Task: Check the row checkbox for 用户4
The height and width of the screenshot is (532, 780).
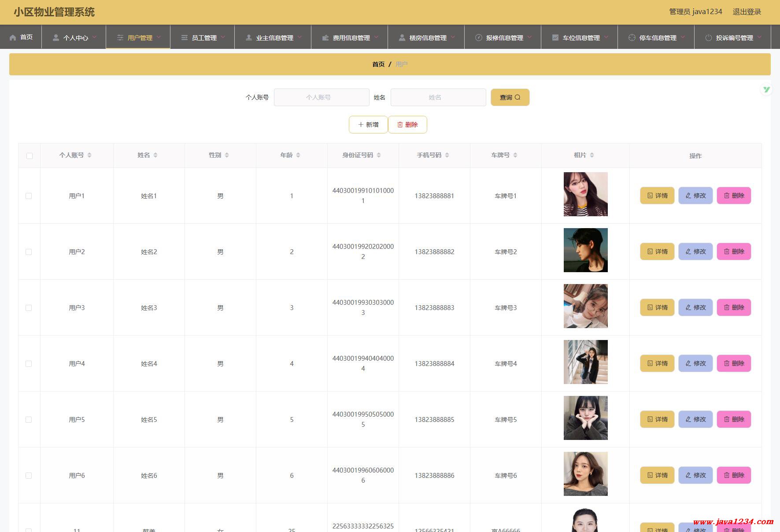Action: 29,364
